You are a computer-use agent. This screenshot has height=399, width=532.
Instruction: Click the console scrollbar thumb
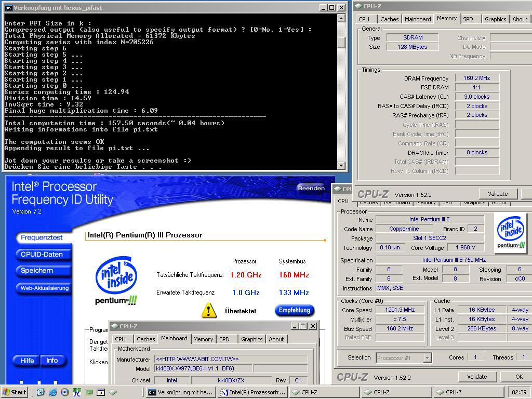tap(342, 43)
